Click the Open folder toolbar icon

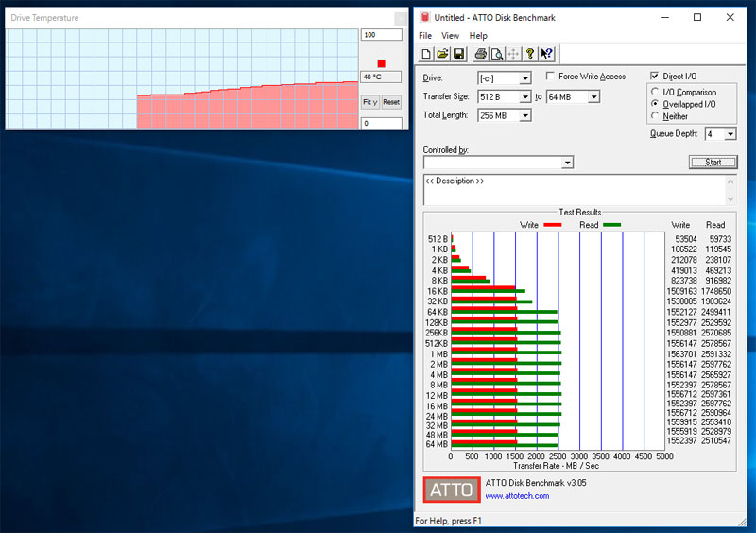pyautogui.click(x=442, y=54)
